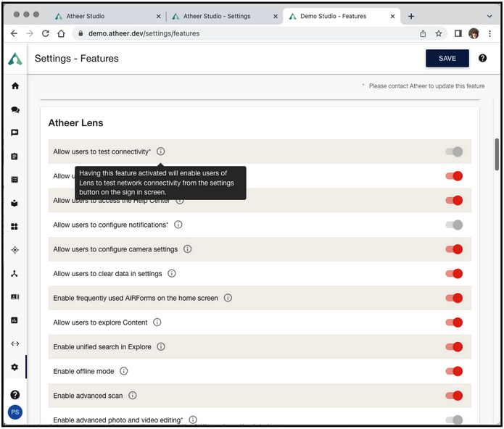504x429 pixels.
Task: Toggle Allow users to configure notifications
Action: [x=454, y=225]
